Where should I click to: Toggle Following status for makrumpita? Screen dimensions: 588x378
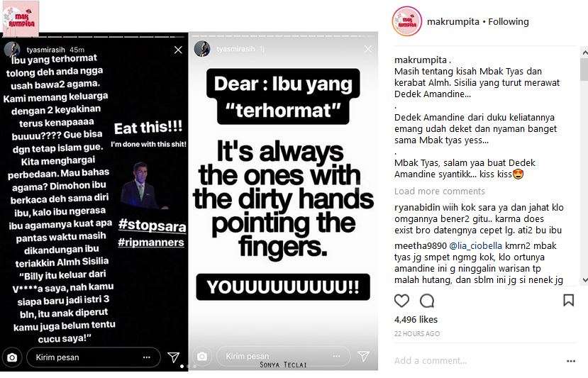(509, 22)
